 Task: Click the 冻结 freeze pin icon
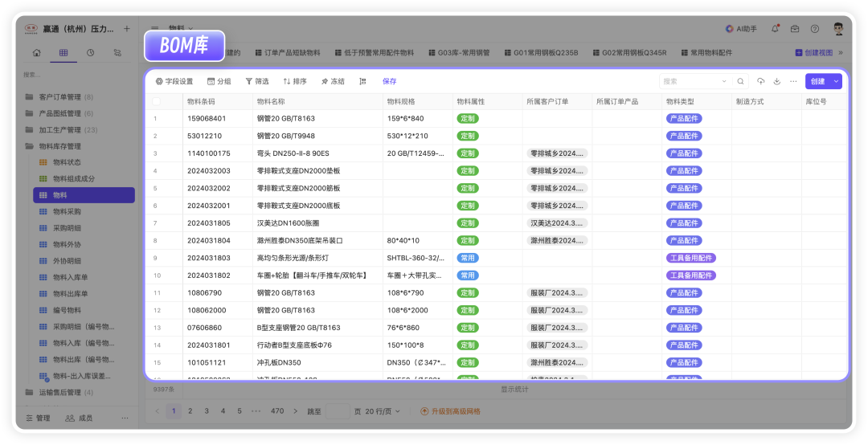[x=325, y=81]
